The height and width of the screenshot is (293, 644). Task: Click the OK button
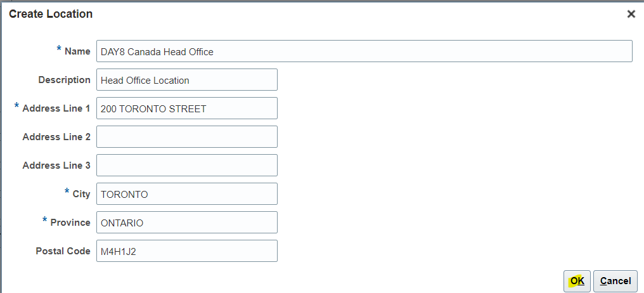pos(577,281)
